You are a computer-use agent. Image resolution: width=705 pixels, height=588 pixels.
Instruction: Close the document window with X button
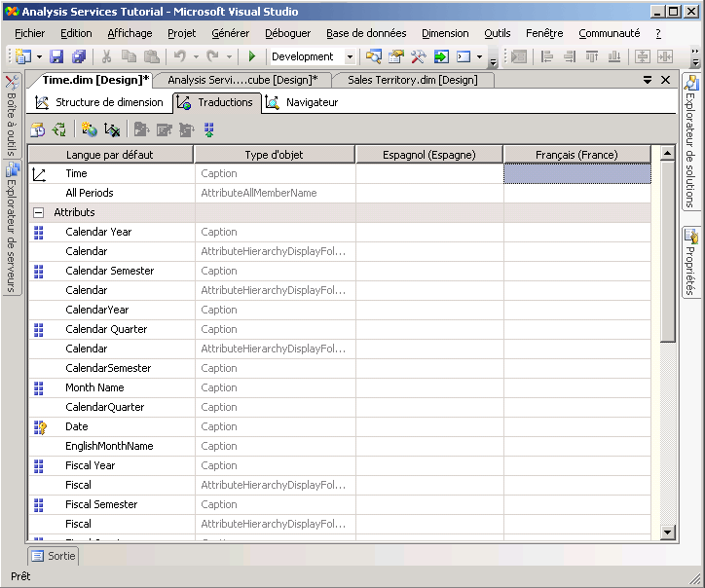pyautogui.click(x=665, y=80)
